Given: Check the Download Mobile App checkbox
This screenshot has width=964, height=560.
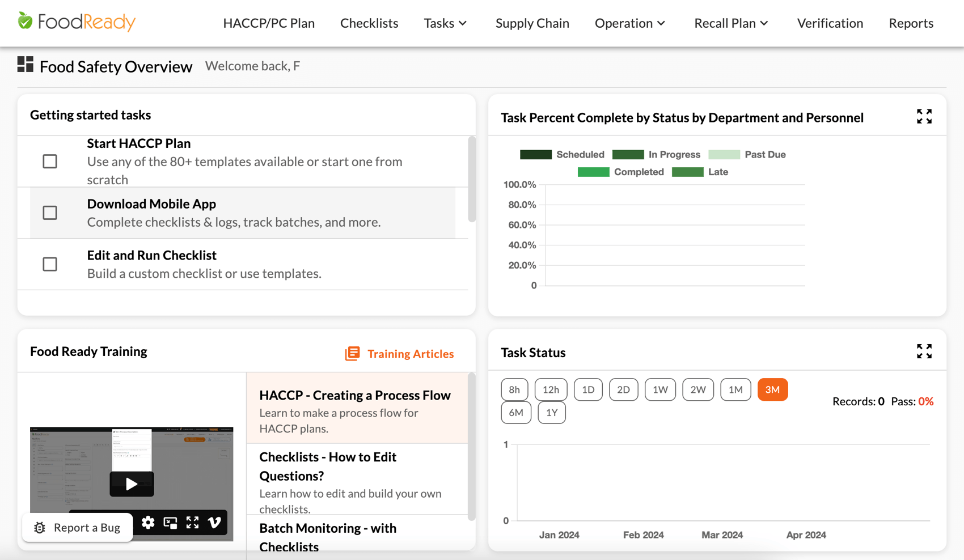Looking at the screenshot, I should 50,213.
